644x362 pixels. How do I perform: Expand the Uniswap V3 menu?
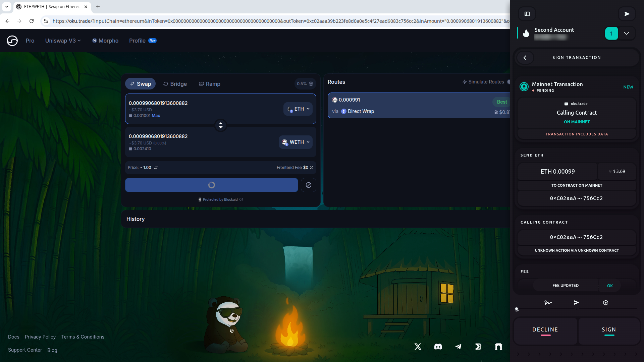(63, 41)
